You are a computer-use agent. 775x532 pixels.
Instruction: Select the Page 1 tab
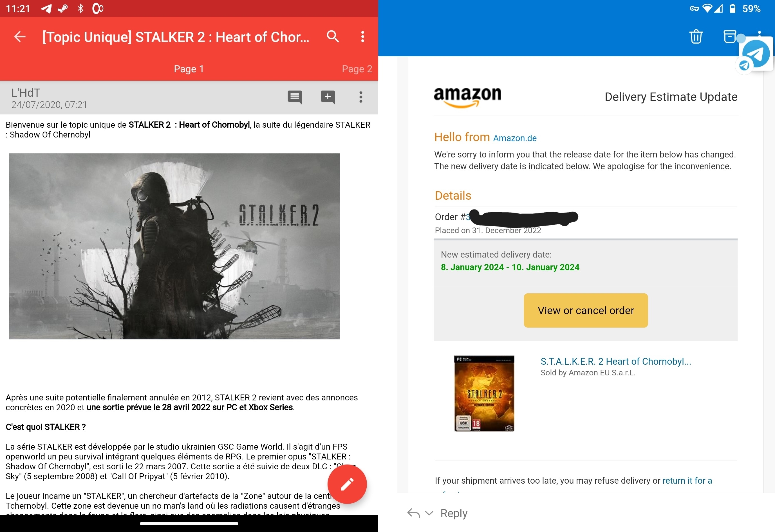click(189, 69)
